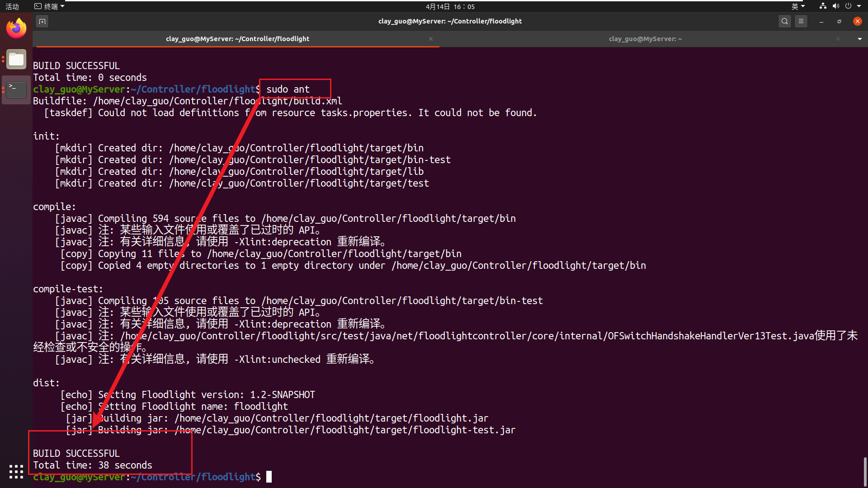
Task: Click the speaker volume icon
Action: pyautogui.click(x=836, y=6)
